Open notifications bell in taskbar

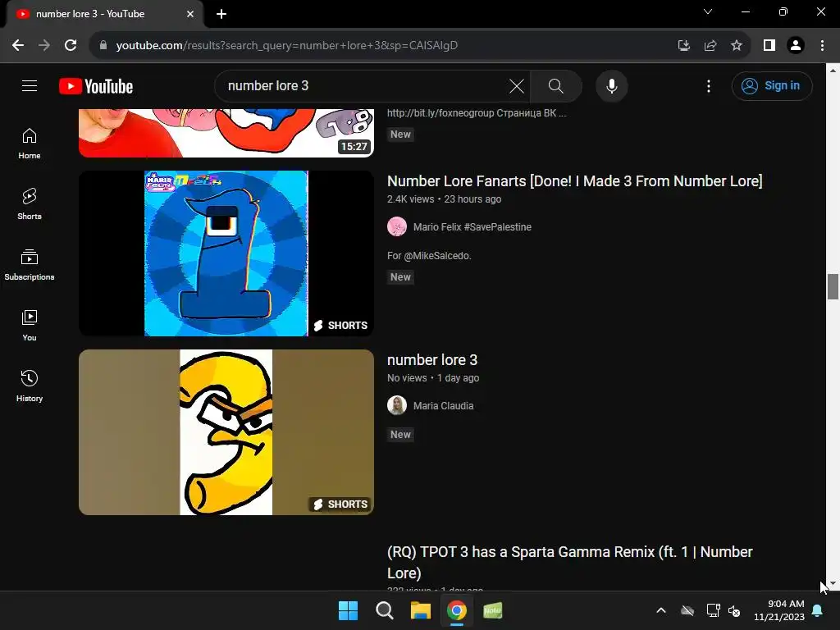pos(818,610)
